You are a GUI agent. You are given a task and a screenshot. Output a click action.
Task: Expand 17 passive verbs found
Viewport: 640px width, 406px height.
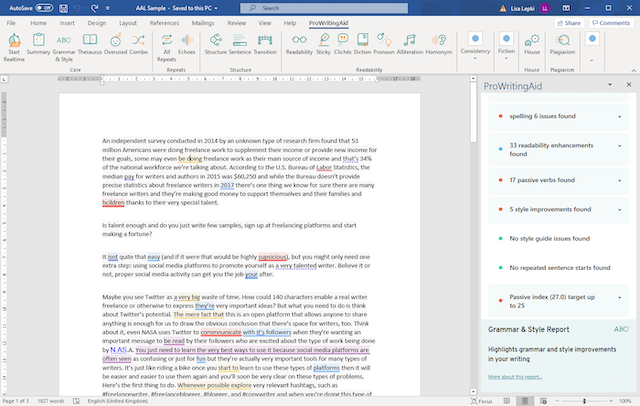coord(620,180)
